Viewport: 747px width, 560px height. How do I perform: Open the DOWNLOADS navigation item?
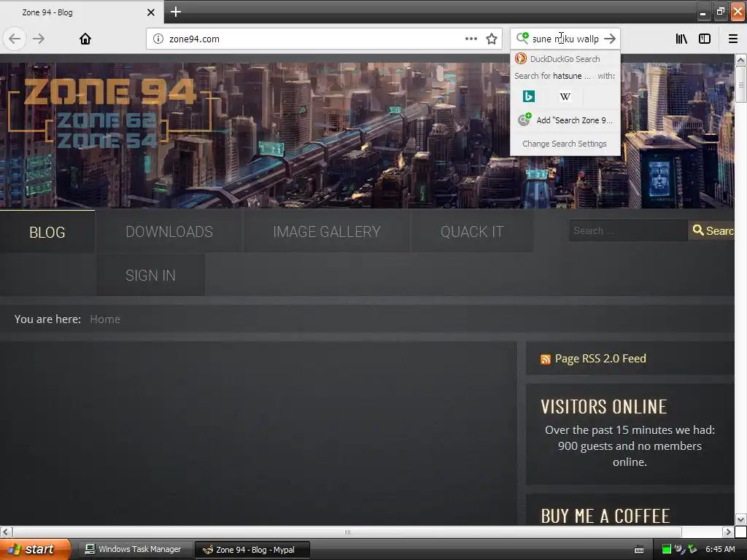pyautogui.click(x=169, y=232)
